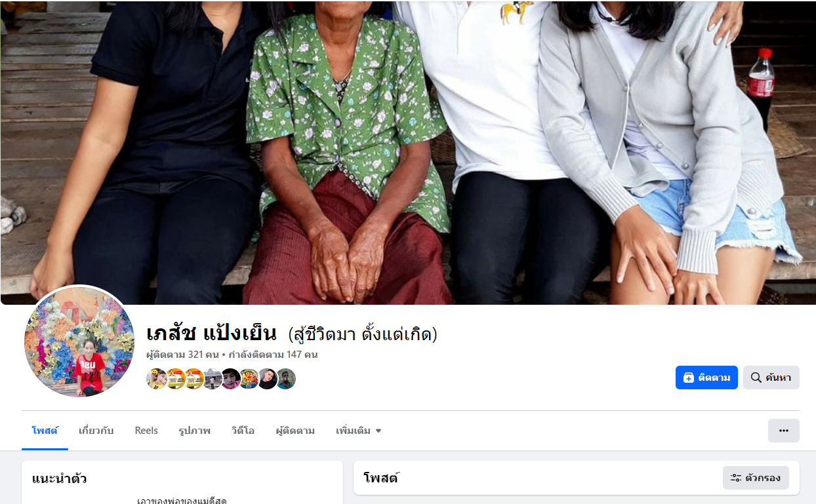816x504 pixels.
Task: Click the last follower avatar in row
Action: pos(285,379)
